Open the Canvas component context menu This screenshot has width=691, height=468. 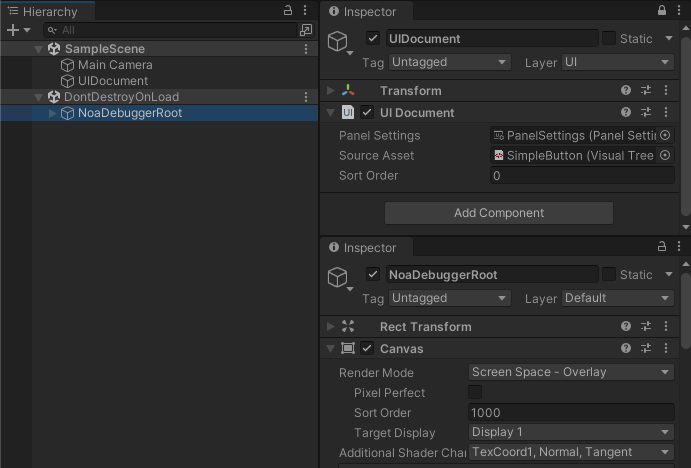(x=666, y=348)
